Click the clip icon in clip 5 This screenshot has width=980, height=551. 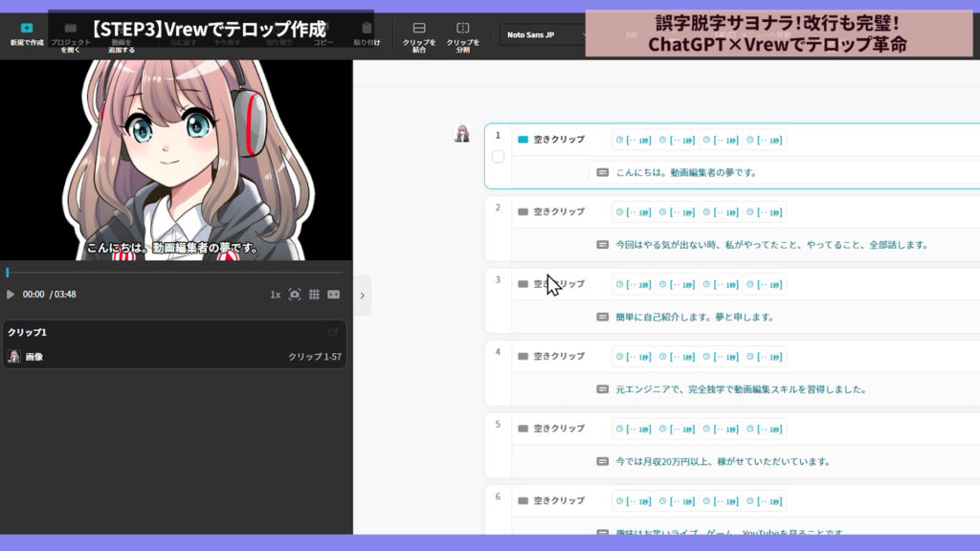523,429
